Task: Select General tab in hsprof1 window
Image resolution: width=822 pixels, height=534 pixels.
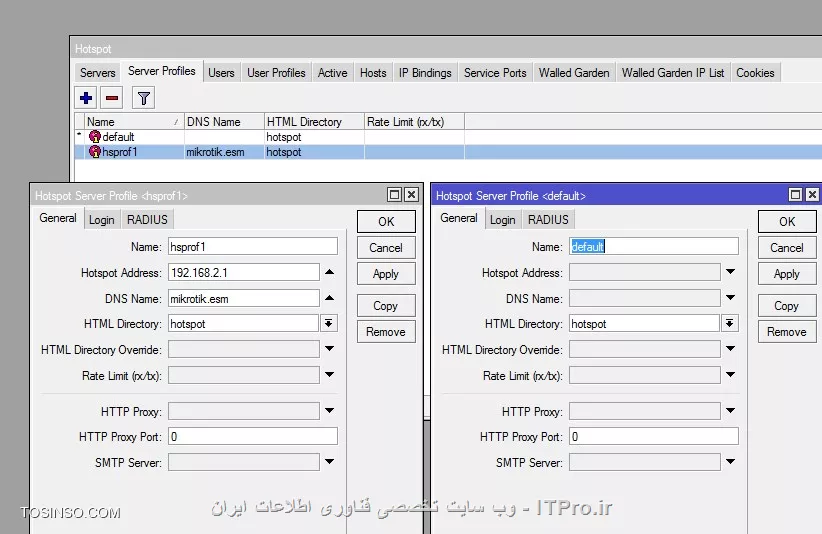Action: [58, 218]
